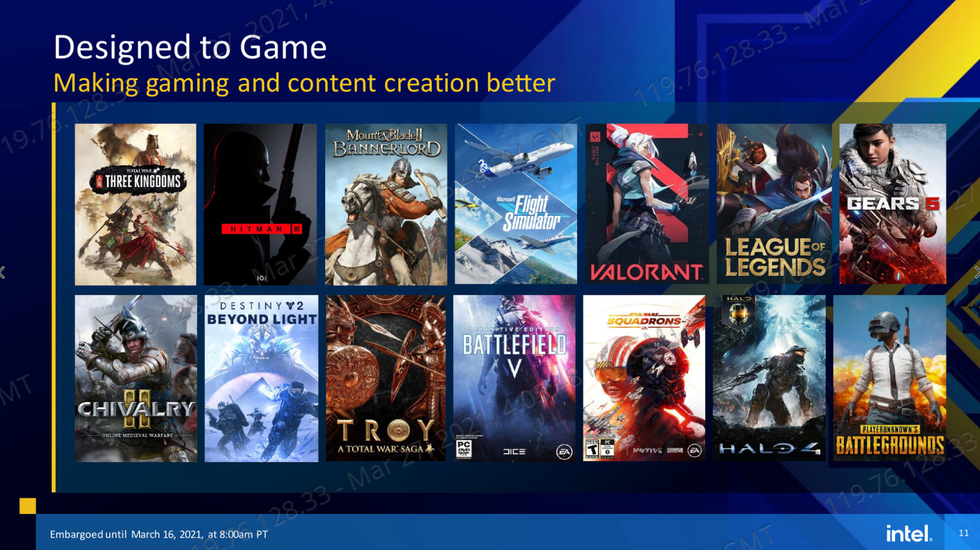
Task: Select the Total War Three Kingdoms cover
Action: click(135, 204)
